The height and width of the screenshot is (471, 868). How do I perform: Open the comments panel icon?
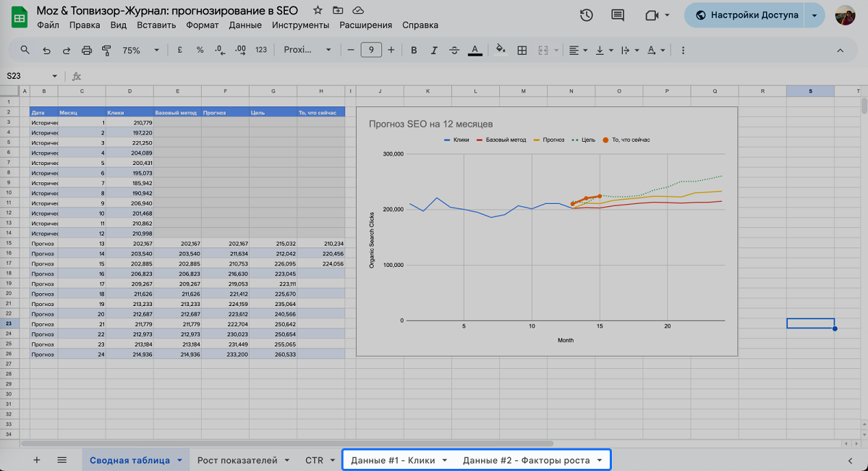pyautogui.click(x=618, y=15)
